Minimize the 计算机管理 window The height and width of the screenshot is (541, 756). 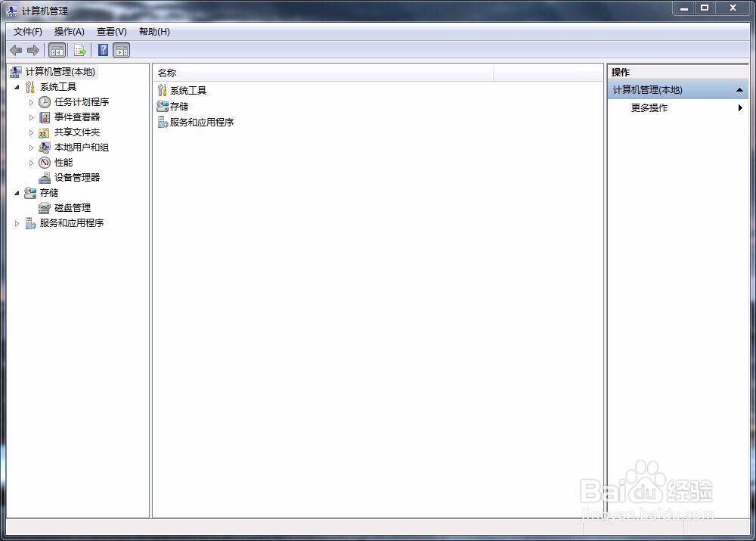683,8
